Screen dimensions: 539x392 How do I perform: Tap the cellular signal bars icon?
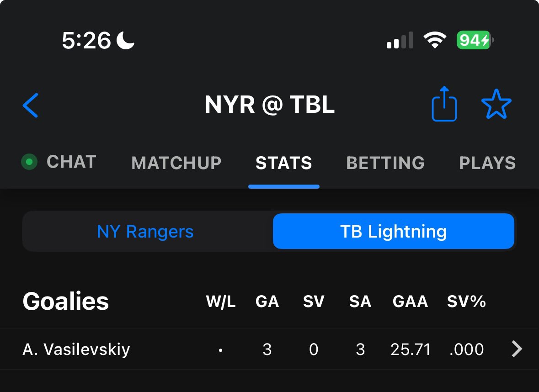[400, 40]
